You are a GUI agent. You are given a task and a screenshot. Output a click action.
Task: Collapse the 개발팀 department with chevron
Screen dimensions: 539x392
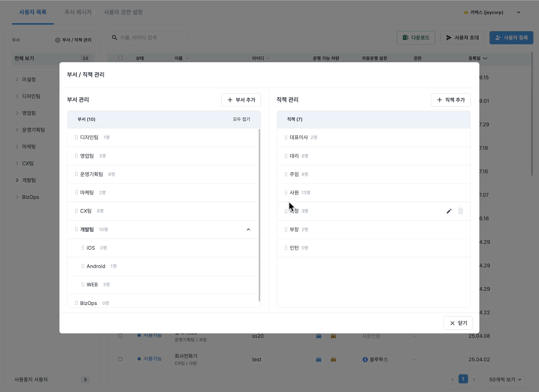[248, 230]
